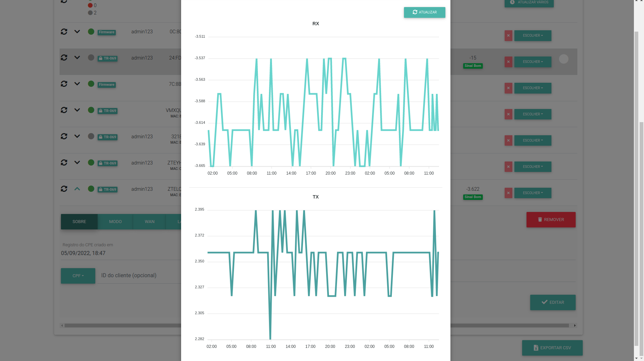Click the TR-069 badge in the ZTELQ row

(x=107, y=189)
